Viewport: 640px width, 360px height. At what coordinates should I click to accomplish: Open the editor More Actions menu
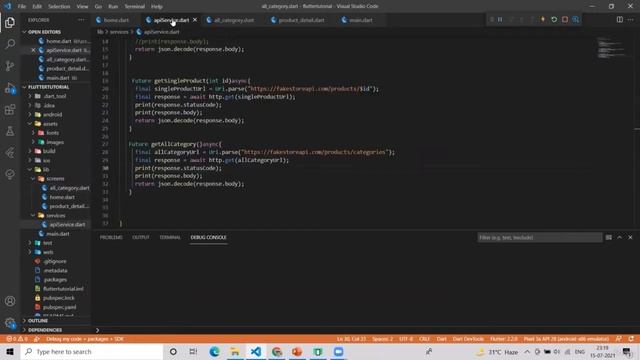point(631,20)
